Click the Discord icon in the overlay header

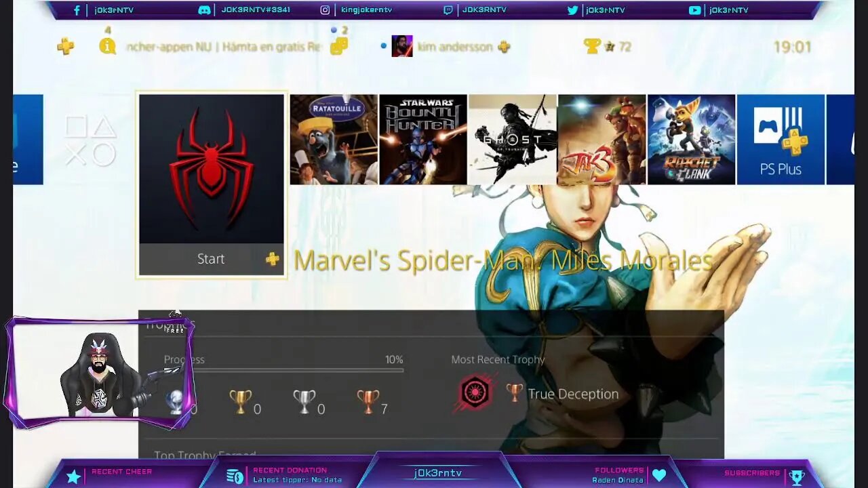pos(204,10)
